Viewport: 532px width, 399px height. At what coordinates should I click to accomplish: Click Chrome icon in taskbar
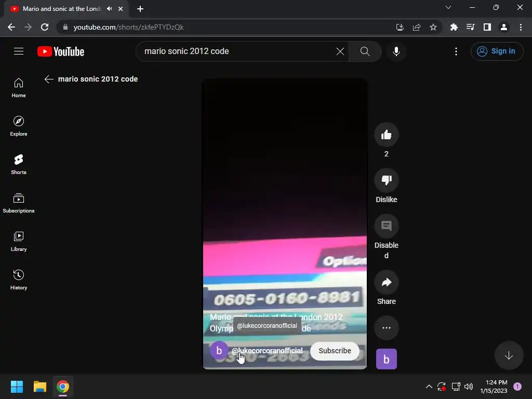(63, 387)
